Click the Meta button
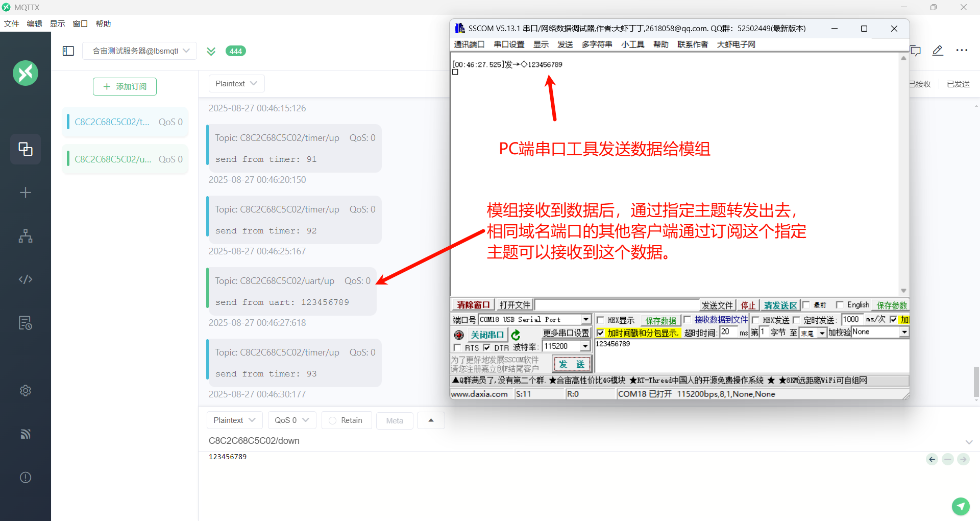980x521 pixels. (x=395, y=420)
